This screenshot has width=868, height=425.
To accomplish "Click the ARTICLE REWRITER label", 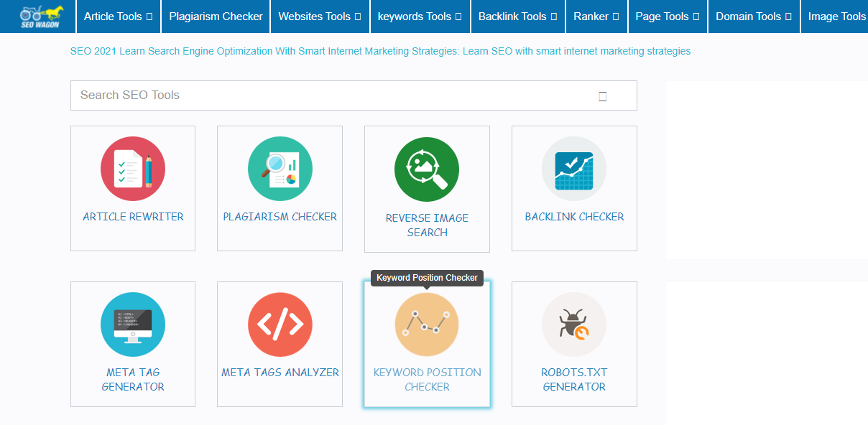I will click(x=133, y=217).
